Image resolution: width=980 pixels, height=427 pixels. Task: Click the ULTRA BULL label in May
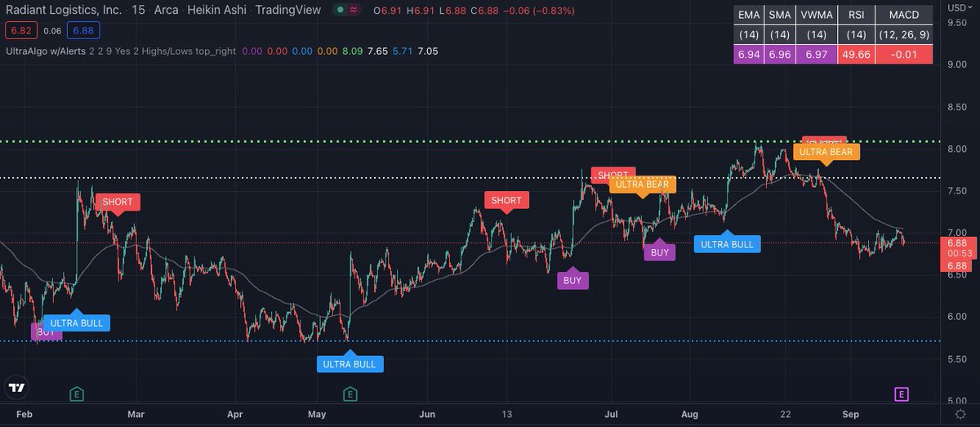(350, 364)
